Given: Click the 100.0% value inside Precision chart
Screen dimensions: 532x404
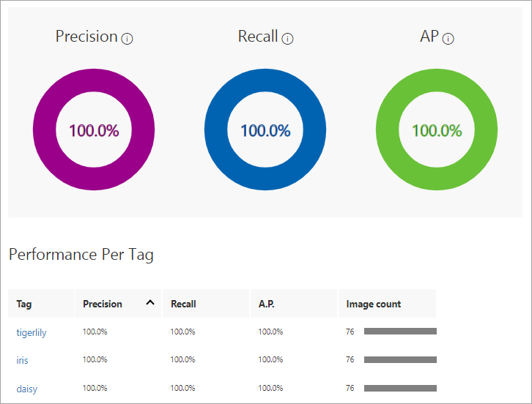Looking at the screenshot, I should (94, 131).
